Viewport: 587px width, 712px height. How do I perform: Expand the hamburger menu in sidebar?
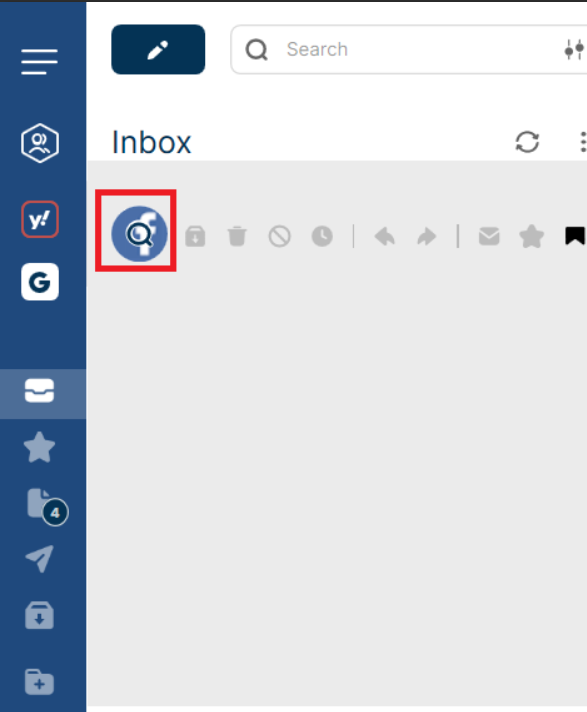point(39,62)
